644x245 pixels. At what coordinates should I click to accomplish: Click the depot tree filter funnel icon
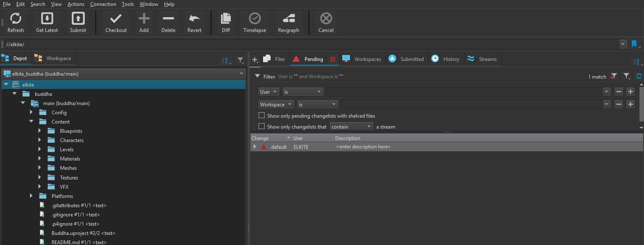tap(240, 61)
